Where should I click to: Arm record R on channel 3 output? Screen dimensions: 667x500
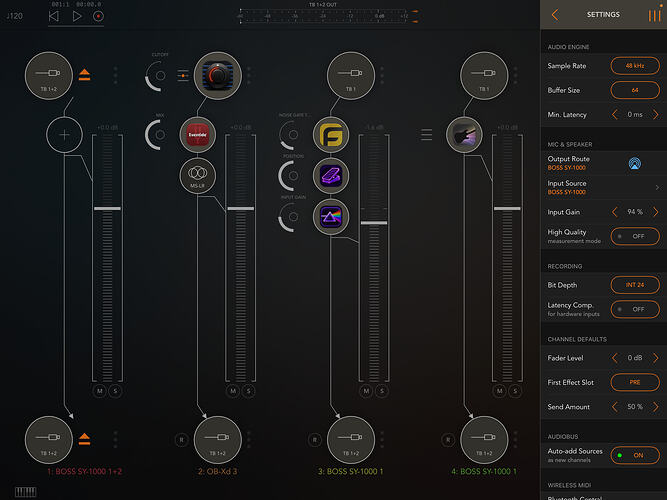tap(315, 440)
